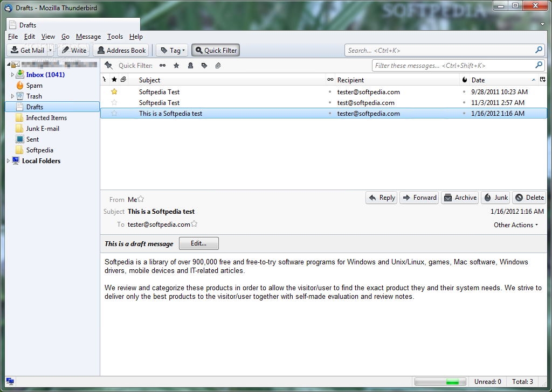Open the Go menu
552x392 pixels.
pos(65,37)
